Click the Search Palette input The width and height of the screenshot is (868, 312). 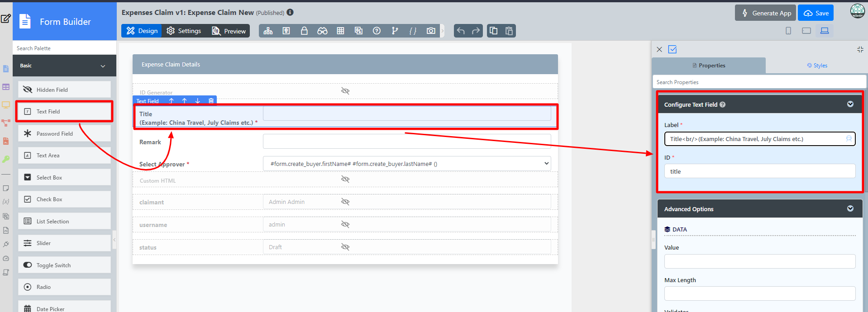pyautogui.click(x=64, y=48)
